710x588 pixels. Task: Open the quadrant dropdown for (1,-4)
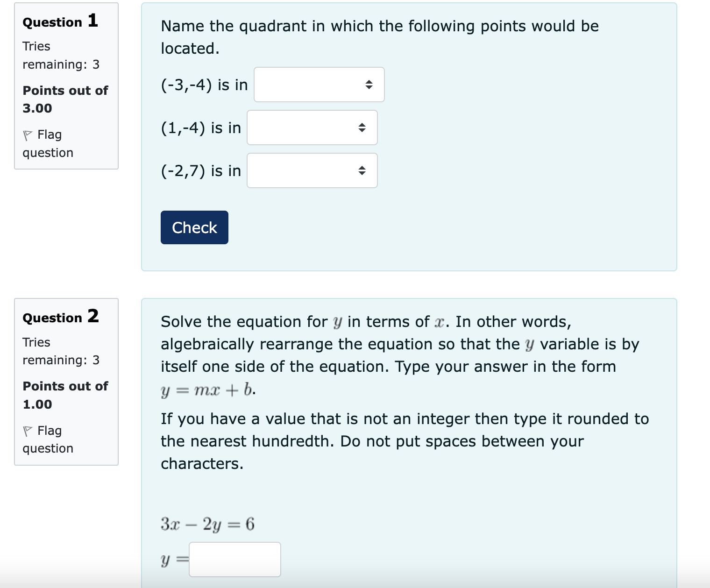pyautogui.click(x=312, y=128)
